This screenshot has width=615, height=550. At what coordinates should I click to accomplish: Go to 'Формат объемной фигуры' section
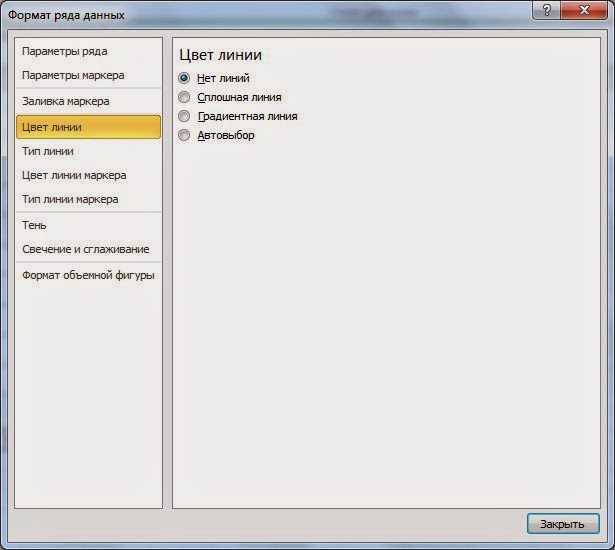tap(89, 275)
